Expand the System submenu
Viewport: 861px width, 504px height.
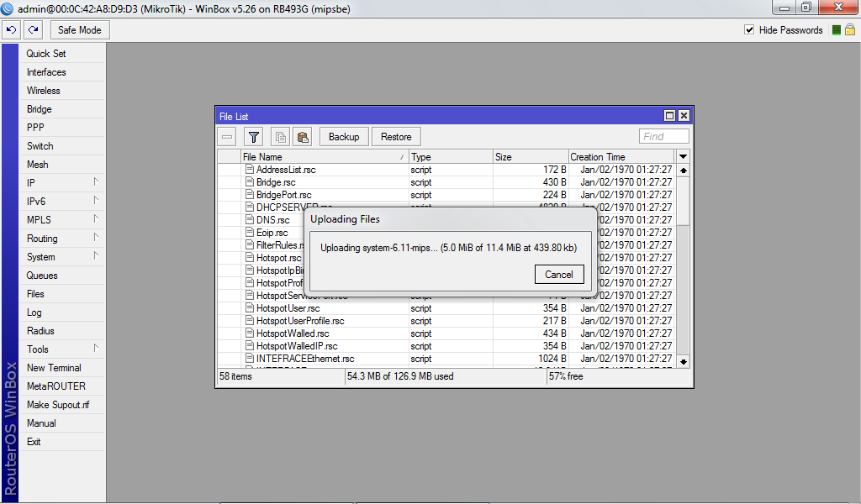tap(61, 257)
